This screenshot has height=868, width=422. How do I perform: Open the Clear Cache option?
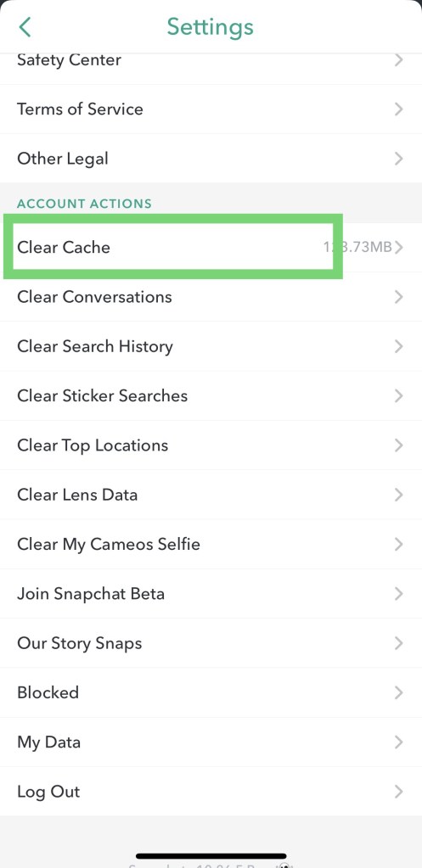[211, 247]
